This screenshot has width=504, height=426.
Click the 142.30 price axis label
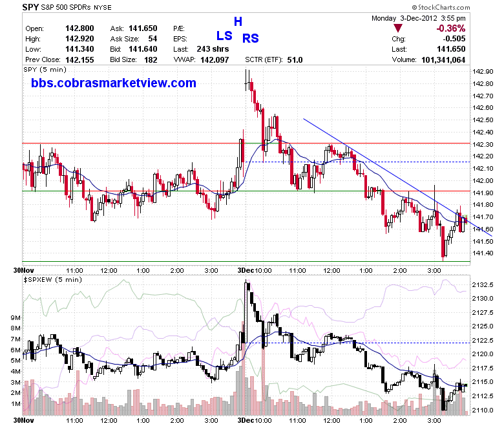483,144
